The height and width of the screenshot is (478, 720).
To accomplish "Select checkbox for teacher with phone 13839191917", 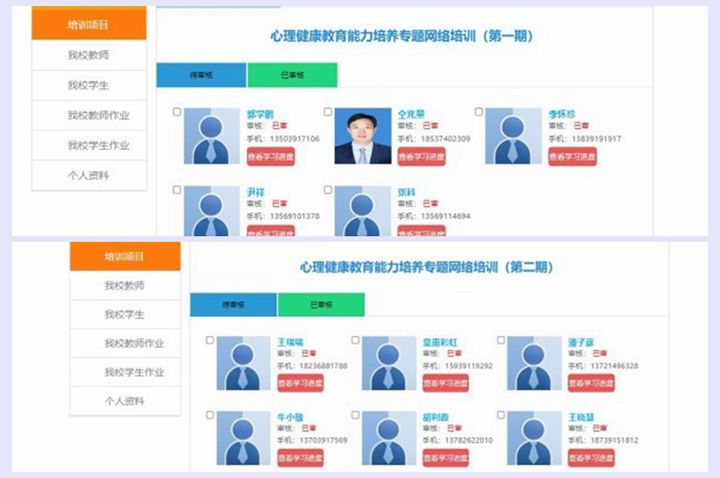I will 478,112.
